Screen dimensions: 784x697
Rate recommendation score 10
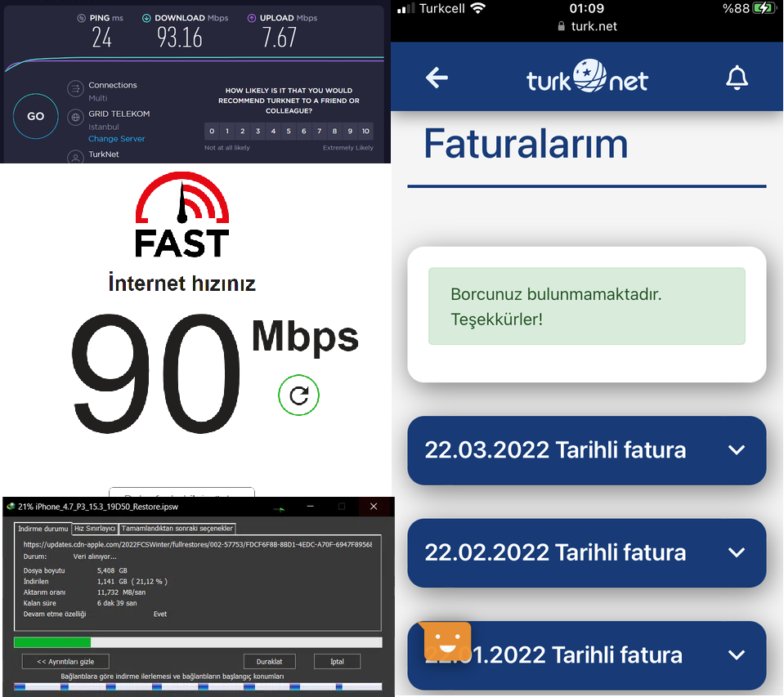coord(365,131)
